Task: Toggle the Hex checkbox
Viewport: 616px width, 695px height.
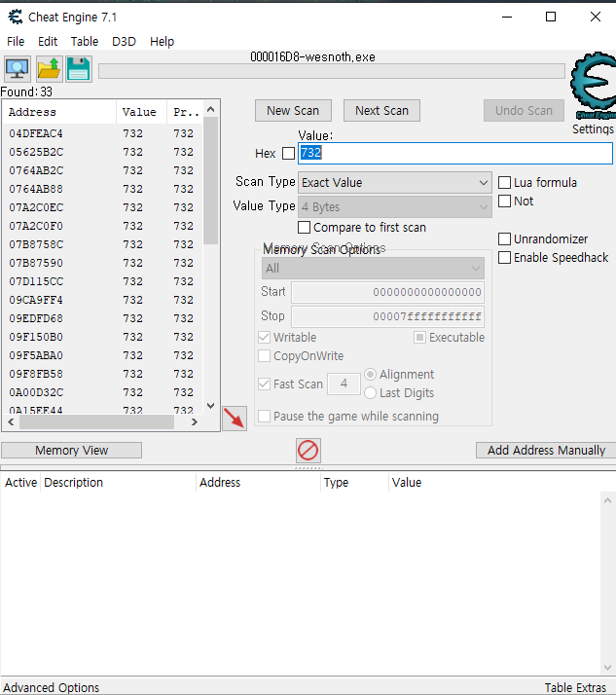Action: (x=288, y=154)
